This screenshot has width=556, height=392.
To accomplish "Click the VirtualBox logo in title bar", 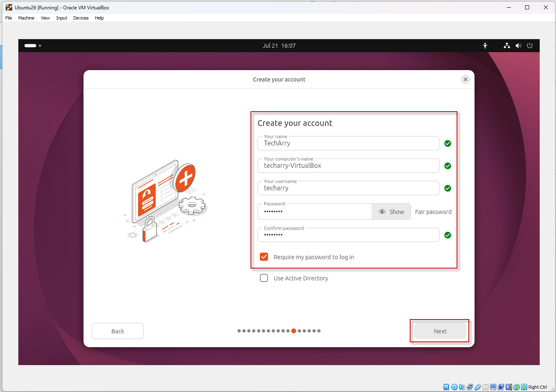I will (x=9, y=7).
